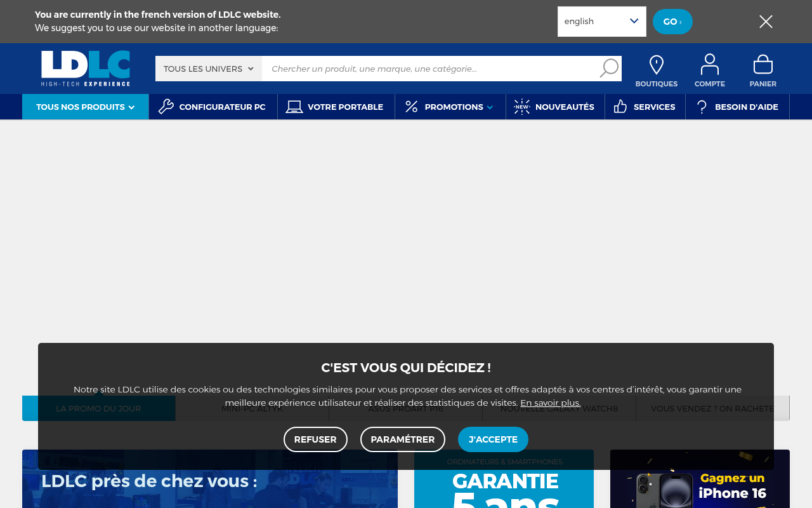The width and height of the screenshot is (812, 508).
Task: Refuse cookies with the Refuser button
Action: point(315,439)
